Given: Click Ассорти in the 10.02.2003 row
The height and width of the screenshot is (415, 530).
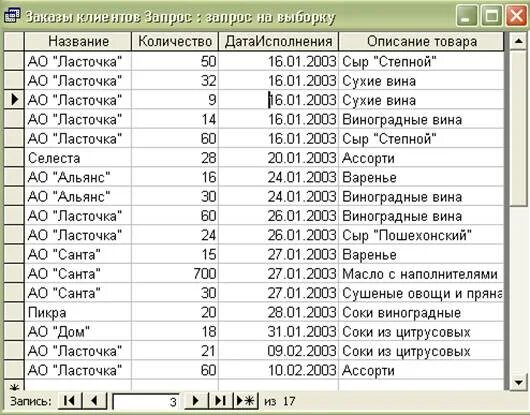Looking at the screenshot, I should (x=421, y=370).
